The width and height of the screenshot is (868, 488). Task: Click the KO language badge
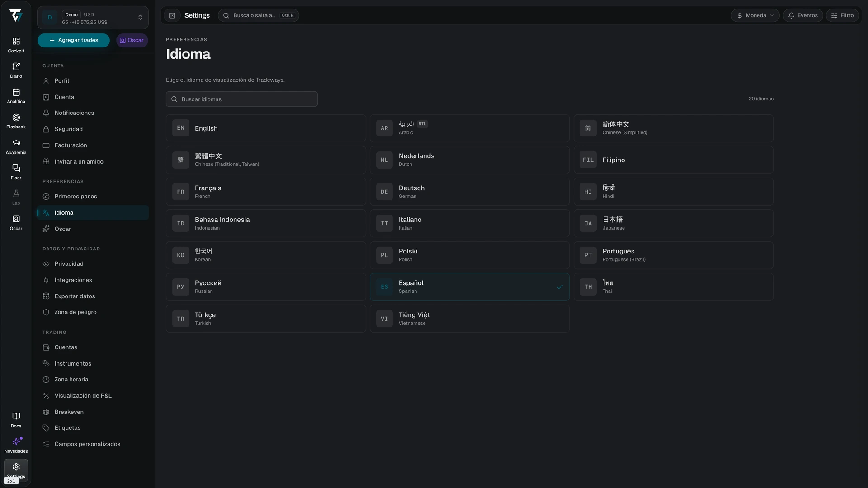coord(180,255)
